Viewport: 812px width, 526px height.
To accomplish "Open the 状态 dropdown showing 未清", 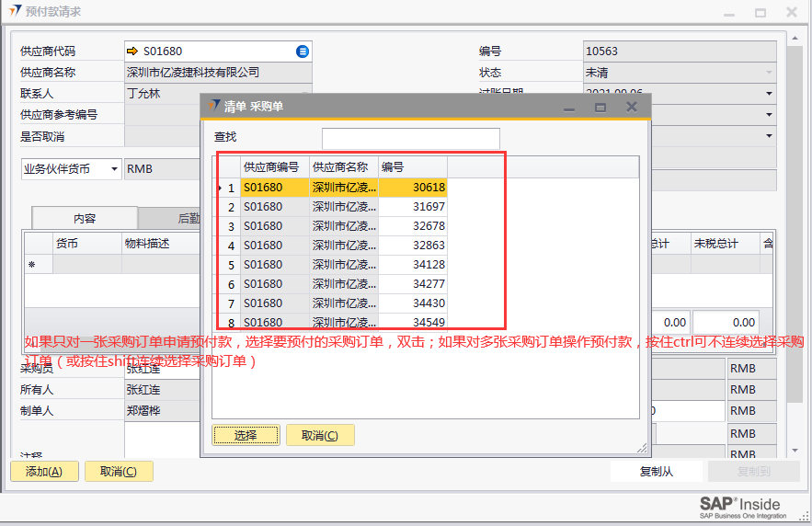I will pos(768,73).
